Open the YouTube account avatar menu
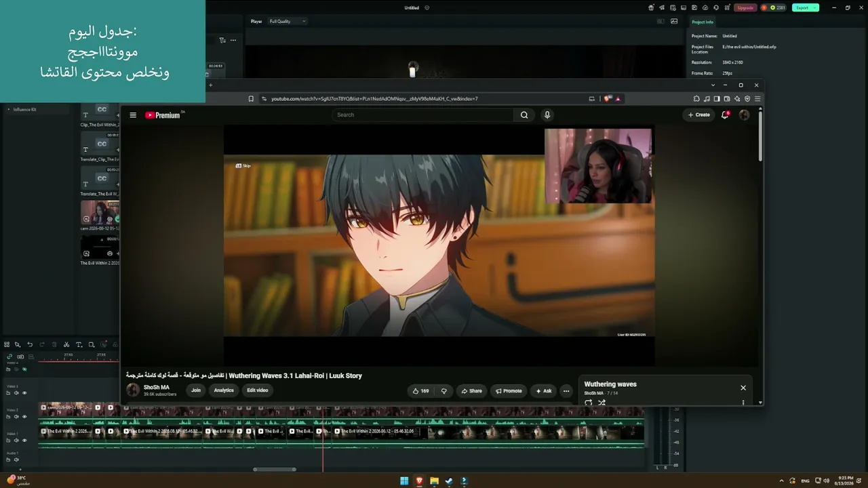The width and height of the screenshot is (868, 488). (744, 115)
